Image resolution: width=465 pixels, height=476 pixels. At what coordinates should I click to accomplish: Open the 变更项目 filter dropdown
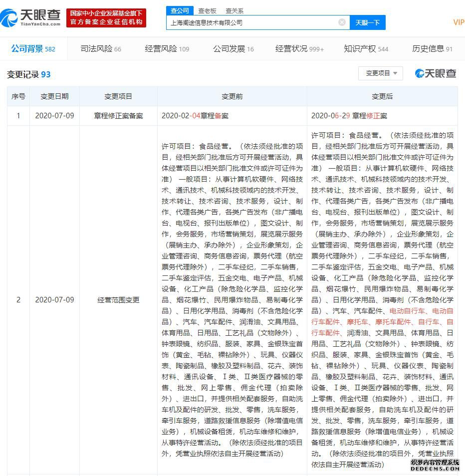pos(381,73)
